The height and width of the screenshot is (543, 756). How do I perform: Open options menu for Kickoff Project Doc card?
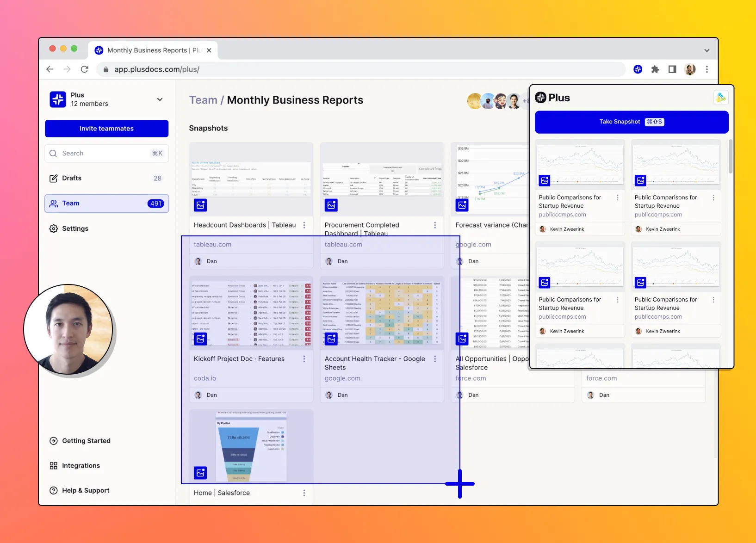pos(304,359)
